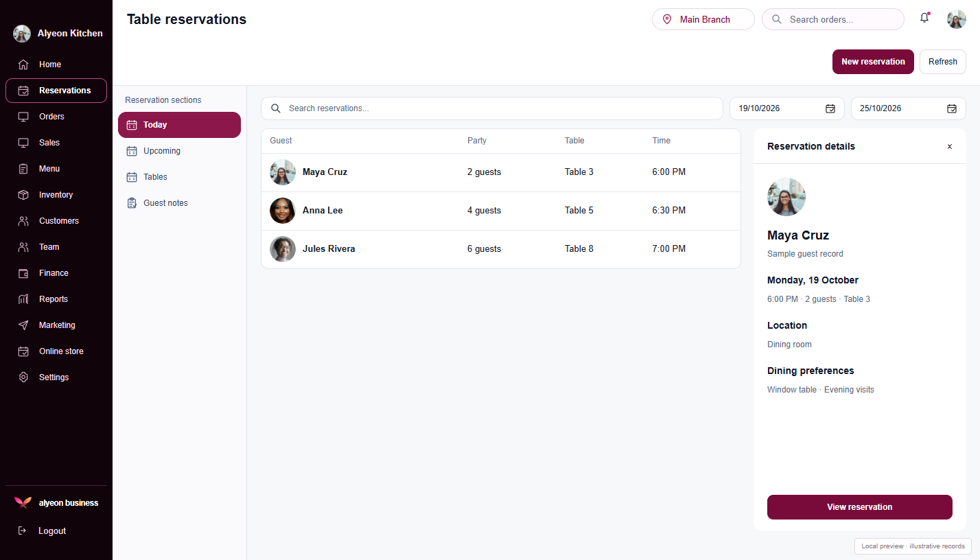Click Anna Lee's avatar photo
Image resolution: width=980 pixels, height=560 pixels.
(283, 211)
